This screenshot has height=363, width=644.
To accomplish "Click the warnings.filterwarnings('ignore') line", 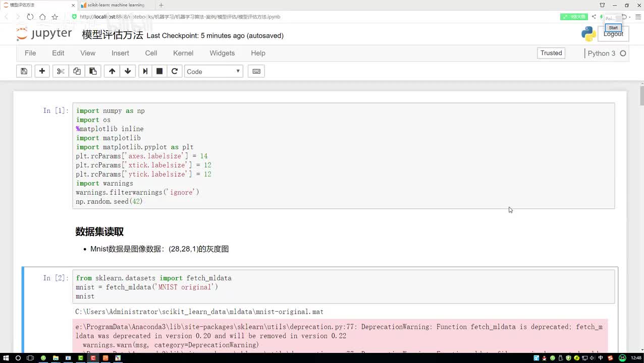I will tap(137, 192).
